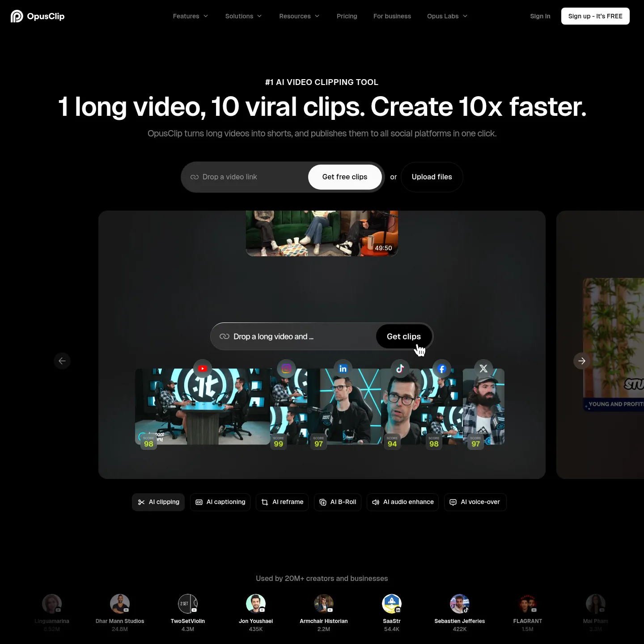Image resolution: width=644 pixels, height=644 pixels.
Task: Select the AI clipping tab
Action: coord(158,502)
